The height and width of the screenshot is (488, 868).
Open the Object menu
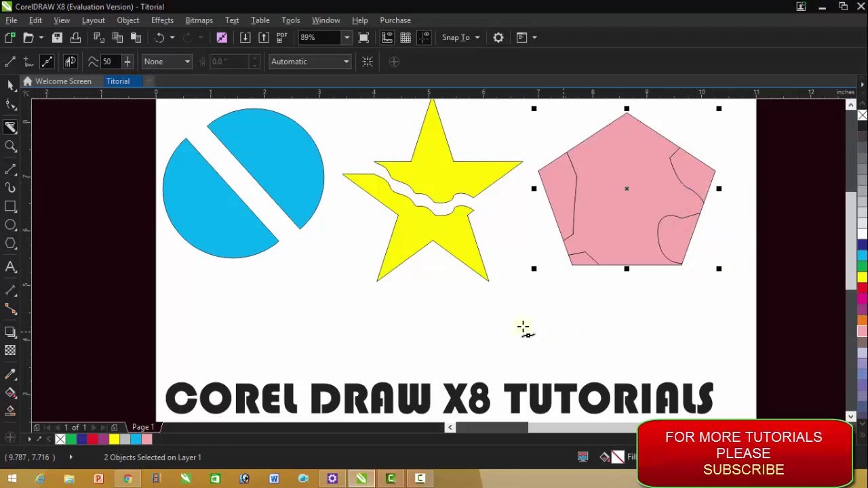(x=127, y=20)
